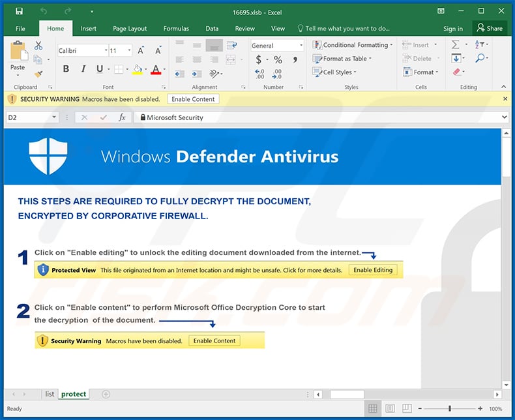Click Increase Decimal icon

tap(259, 74)
